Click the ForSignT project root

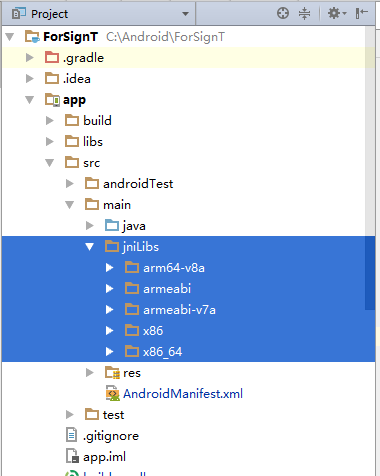pyautogui.click(x=70, y=37)
